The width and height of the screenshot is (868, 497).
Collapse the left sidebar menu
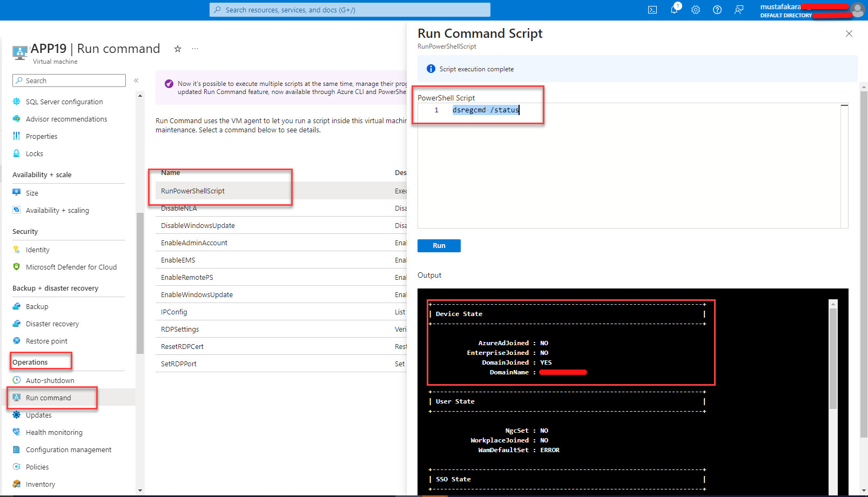pos(136,80)
